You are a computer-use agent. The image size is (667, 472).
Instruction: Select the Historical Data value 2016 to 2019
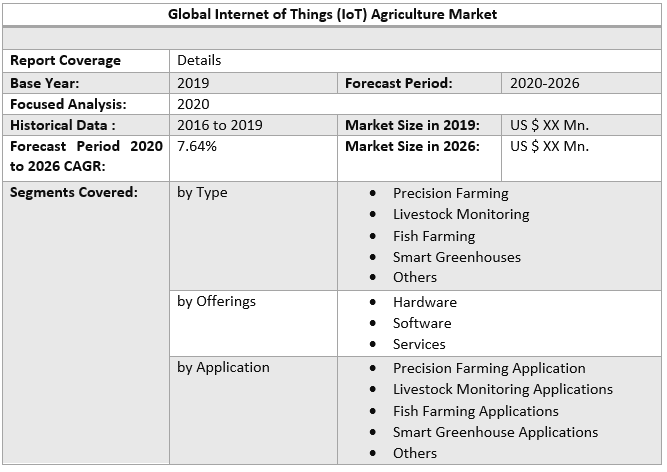point(218,125)
